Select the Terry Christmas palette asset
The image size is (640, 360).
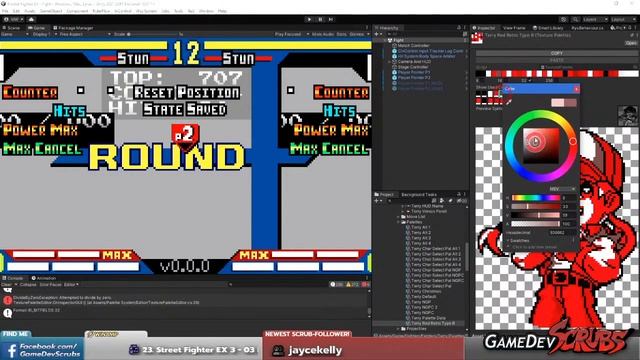423,291
